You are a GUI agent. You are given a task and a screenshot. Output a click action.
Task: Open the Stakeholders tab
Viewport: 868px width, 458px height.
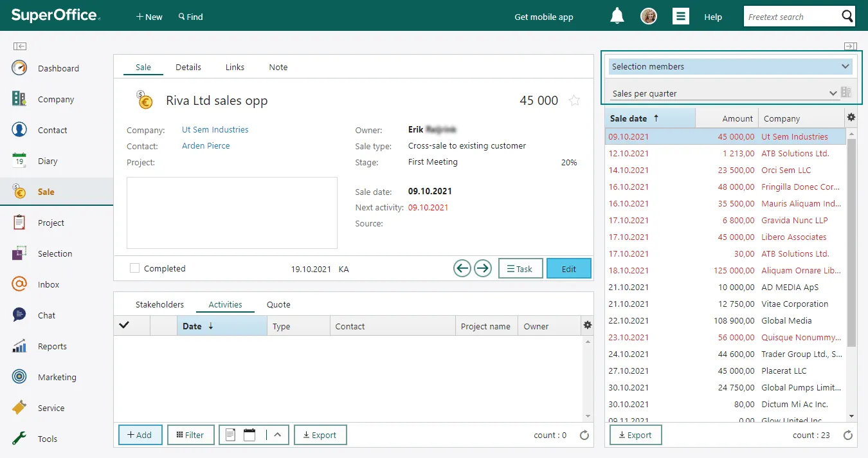click(159, 304)
